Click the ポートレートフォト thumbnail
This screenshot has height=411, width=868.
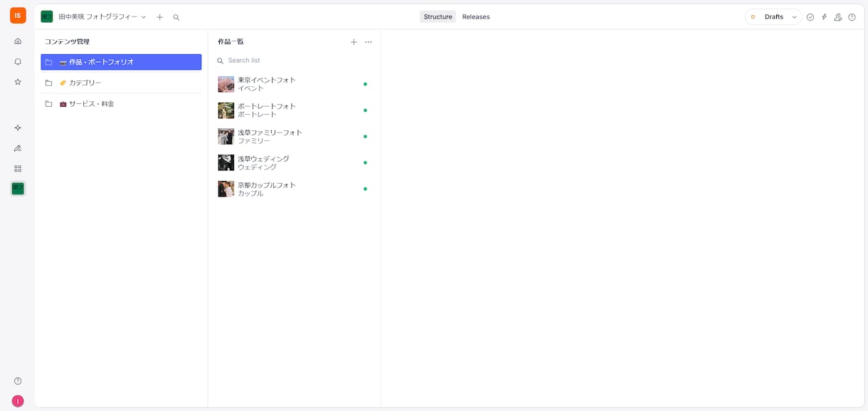coord(226,110)
